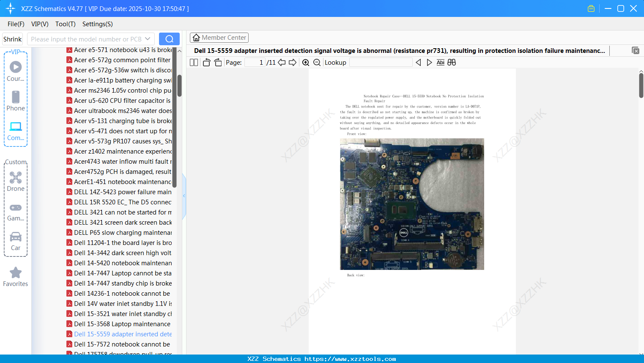Viewport: 644px width, 363px height.
Task: Open Dell 14-7447 standby chip file
Action: click(119, 283)
